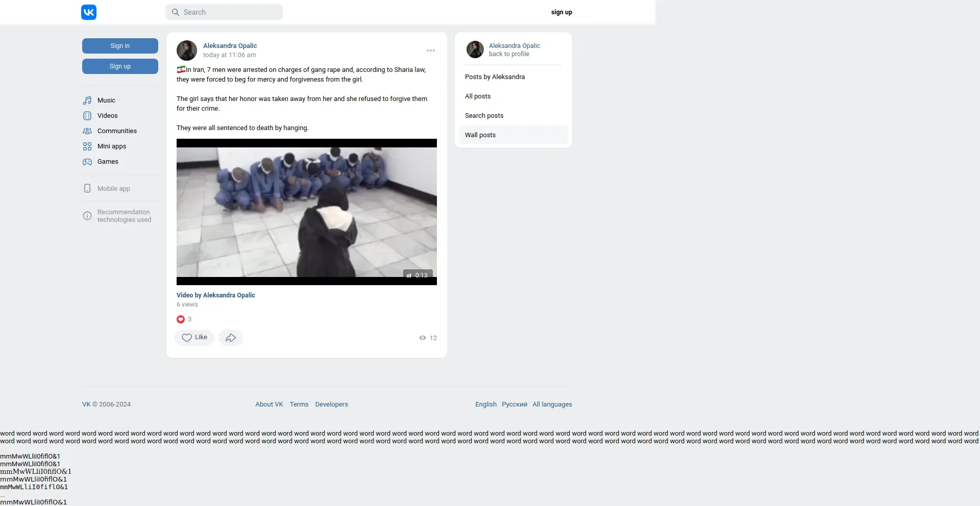The width and height of the screenshot is (980, 506).
Task: Open the Video by Aleksandra Opalic link
Action: coord(216,295)
